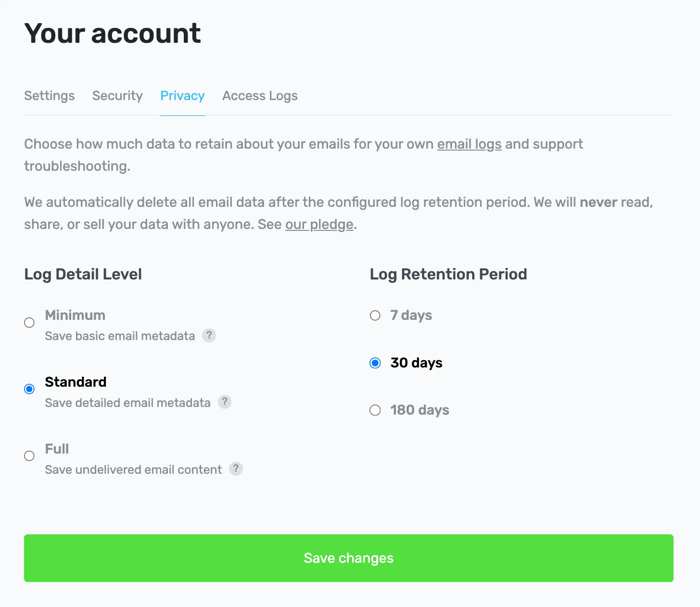The image size is (700, 607).
Task: Open the Minimum detail level help tooltip
Action: [x=209, y=335]
